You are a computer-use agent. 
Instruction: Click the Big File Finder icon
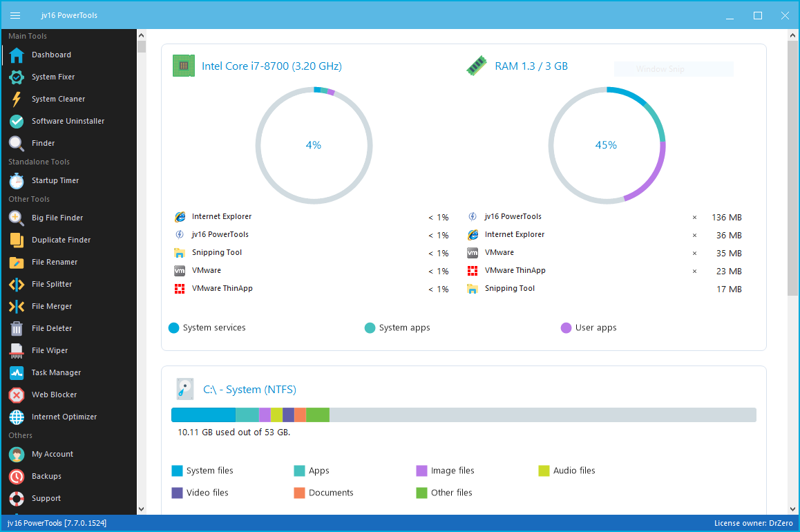pos(17,218)
